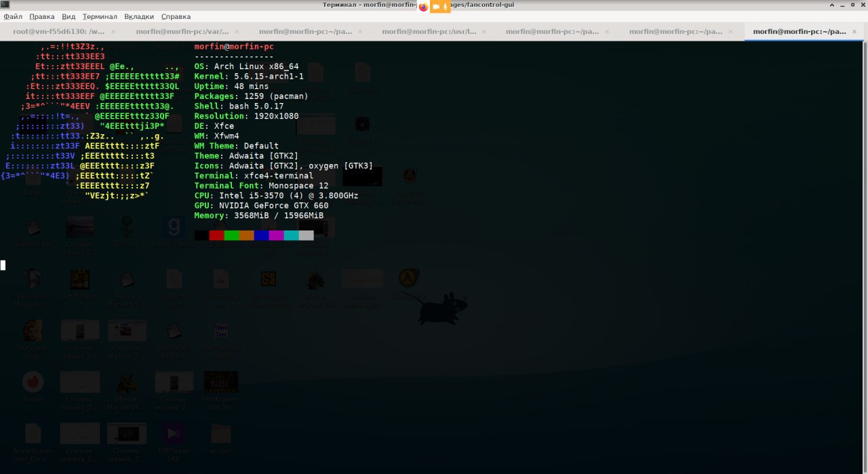Open the Вкладки menu
The height and width of the screenshot is (474, 868).
pos(139,16)
